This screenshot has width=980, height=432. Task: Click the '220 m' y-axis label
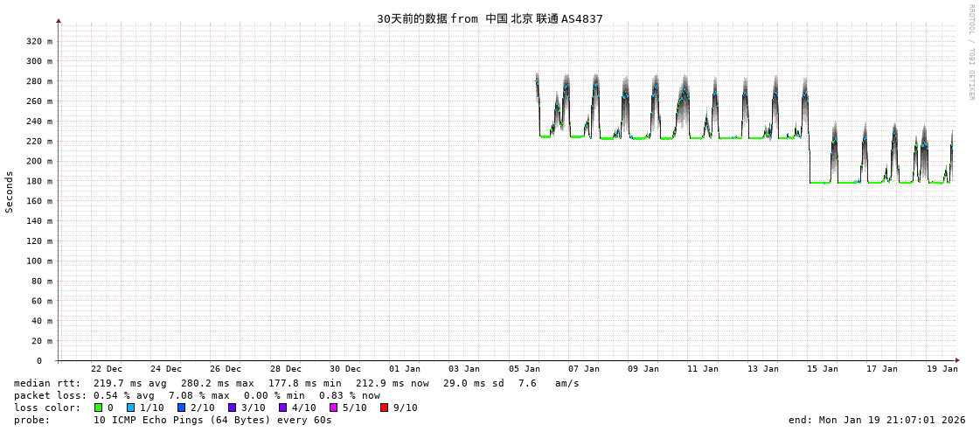40,142
